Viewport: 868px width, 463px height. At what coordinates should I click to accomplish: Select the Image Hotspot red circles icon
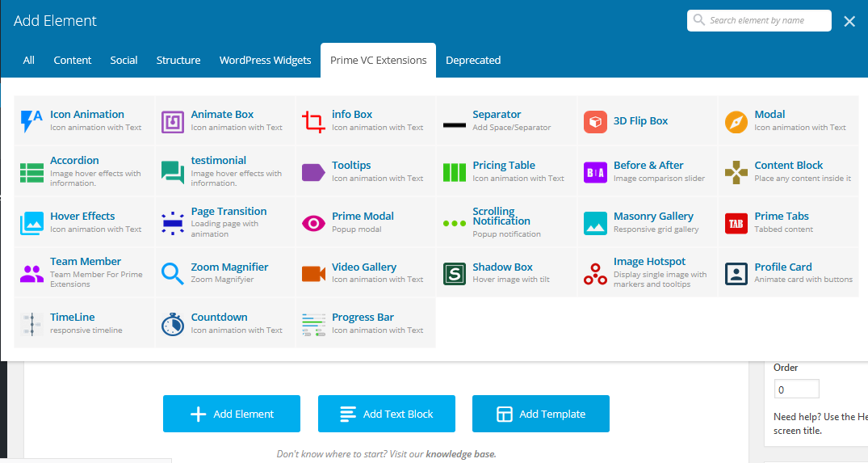click(595, 274)
